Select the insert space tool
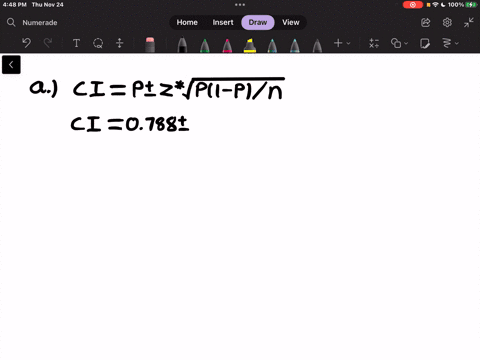This screenshot has height=360, width=480. coord(119,43)
